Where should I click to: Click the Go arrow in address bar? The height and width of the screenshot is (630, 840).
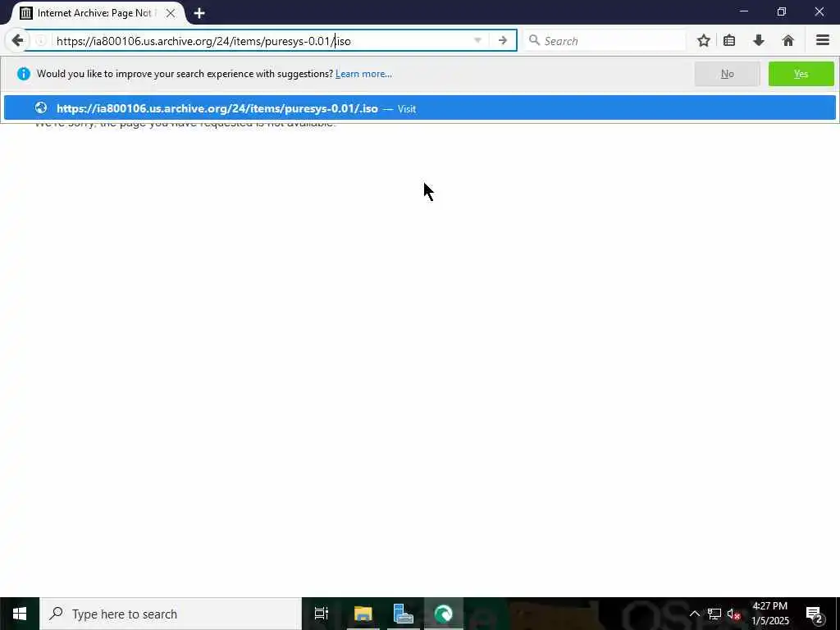(503, 41)
